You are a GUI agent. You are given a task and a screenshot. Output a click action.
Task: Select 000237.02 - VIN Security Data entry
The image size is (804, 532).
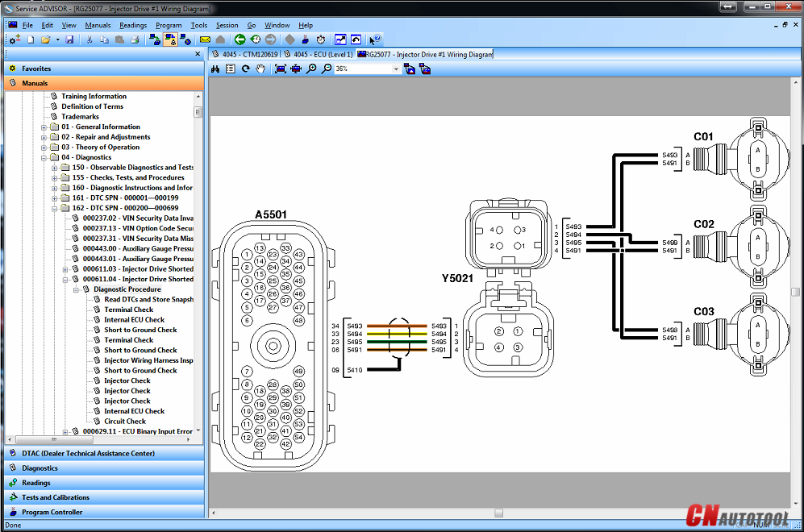click(x=138, y=218)
